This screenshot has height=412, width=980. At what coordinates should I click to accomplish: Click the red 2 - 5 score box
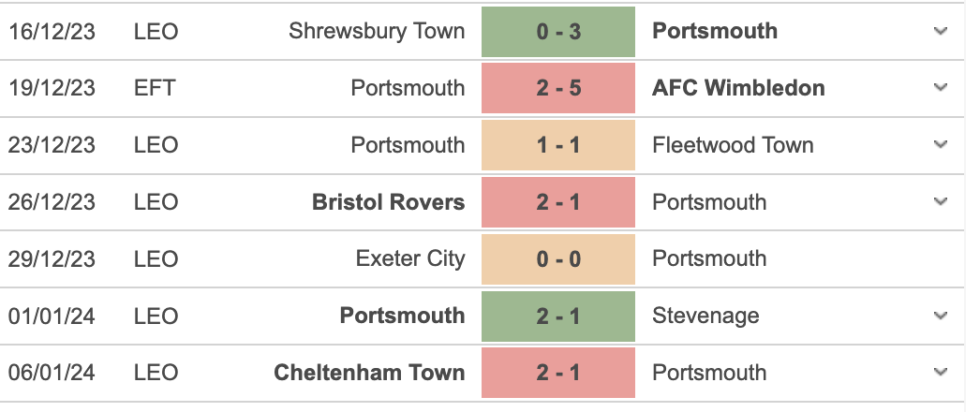tap(558, 88)
